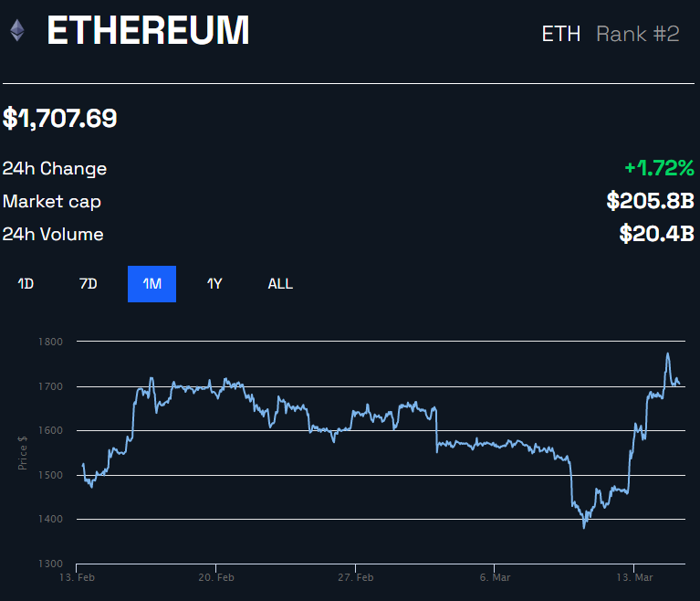Click the 6. Mar date axis label

[495, 578]
